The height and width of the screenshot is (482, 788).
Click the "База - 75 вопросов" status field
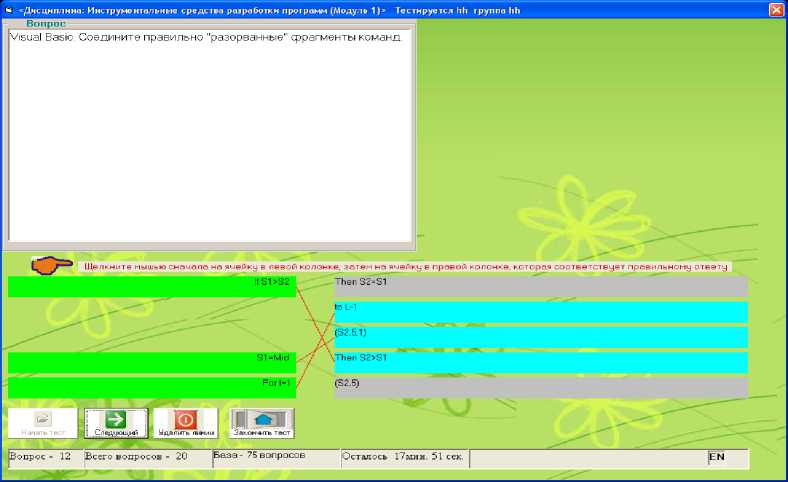(276, 458)
